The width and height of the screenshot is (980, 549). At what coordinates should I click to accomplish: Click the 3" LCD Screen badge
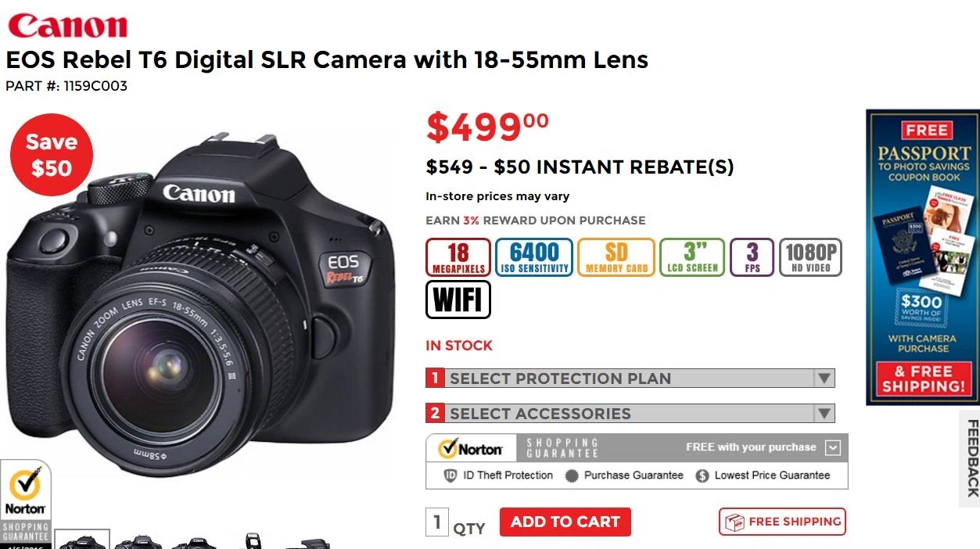692,257
